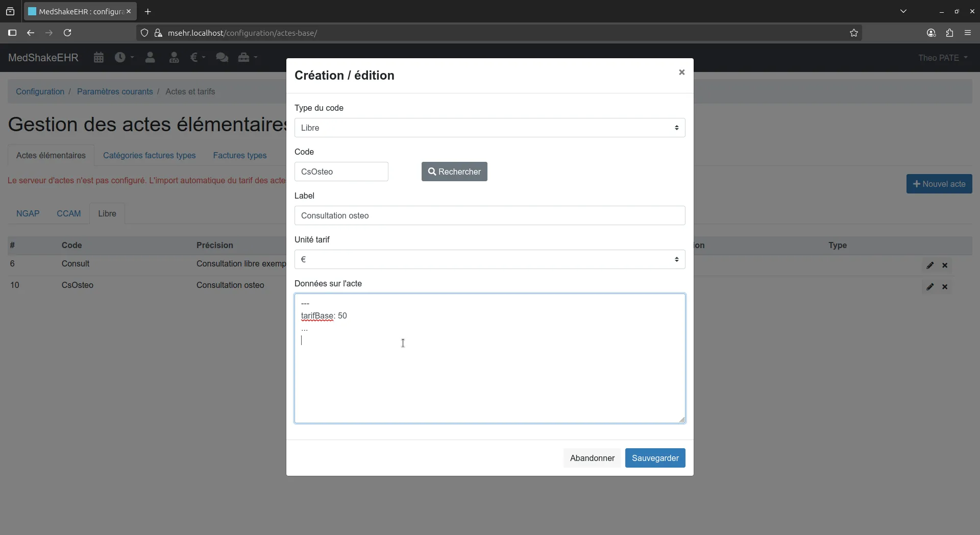Viewport: 980px width, 535px height.
Task: Click the messaging chat bubbles icon
Action: [x=222, y=57]
